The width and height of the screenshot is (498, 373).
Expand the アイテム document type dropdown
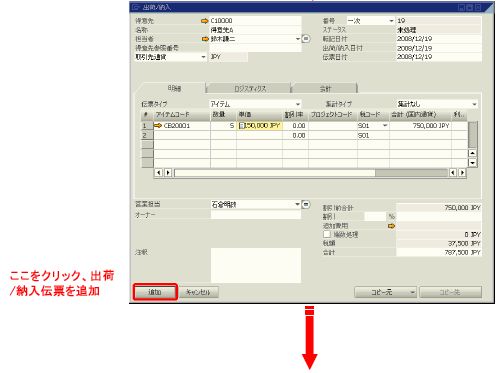(x=298, y=104)
